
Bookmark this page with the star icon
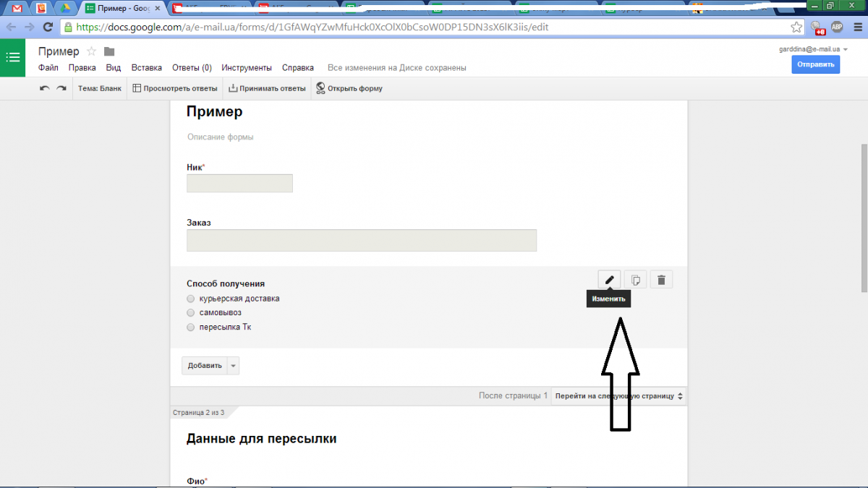point(796,27)
